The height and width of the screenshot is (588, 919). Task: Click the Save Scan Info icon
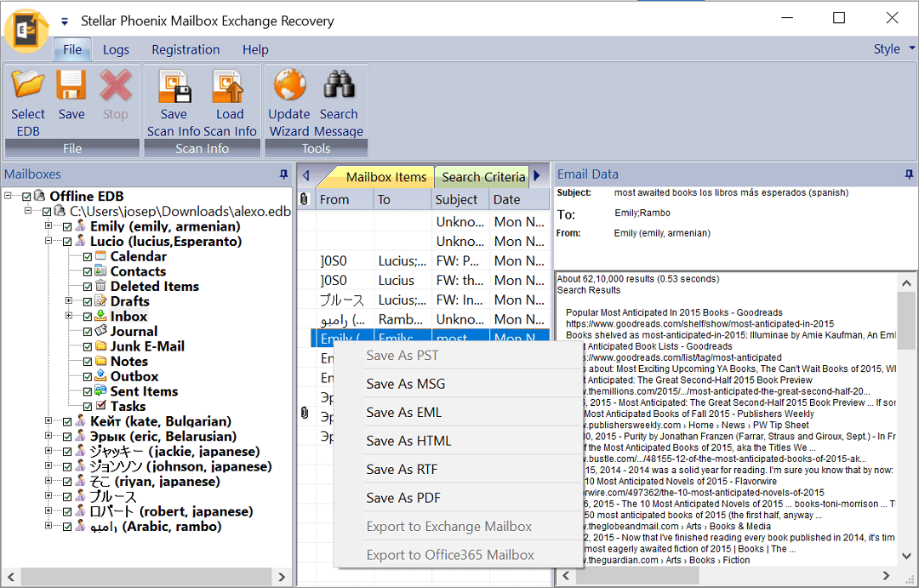[174, 86]
